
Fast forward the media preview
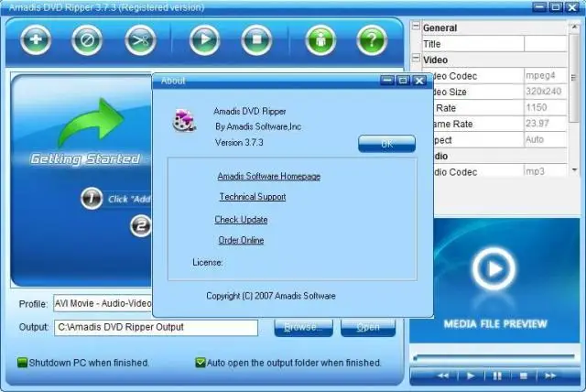pyautogui.click(x=550, y=376)
